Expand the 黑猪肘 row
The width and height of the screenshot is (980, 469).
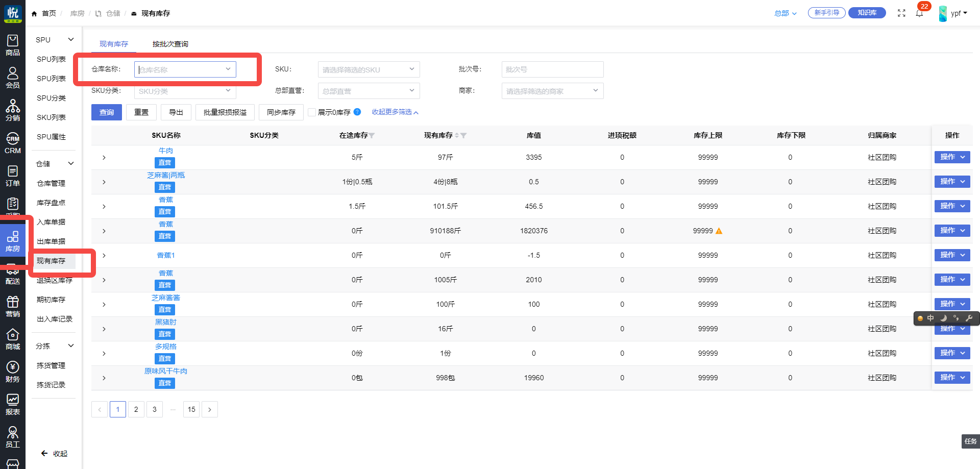tap(104, 329)
